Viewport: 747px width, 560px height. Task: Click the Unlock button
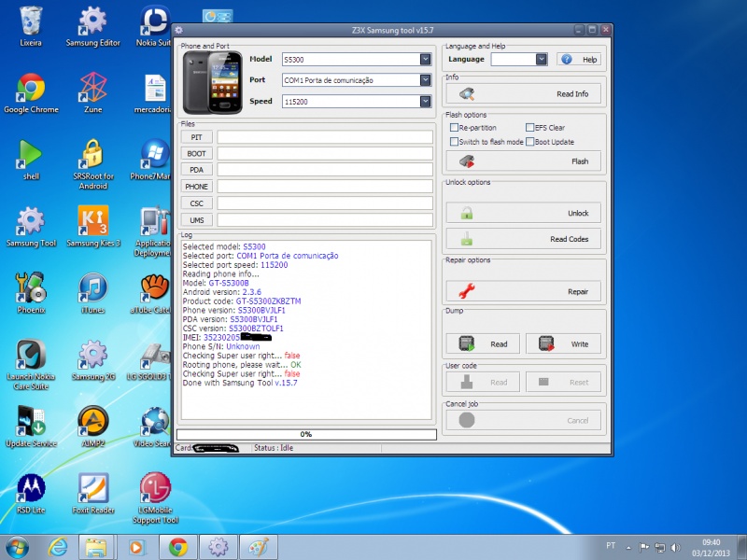[524, 213]
